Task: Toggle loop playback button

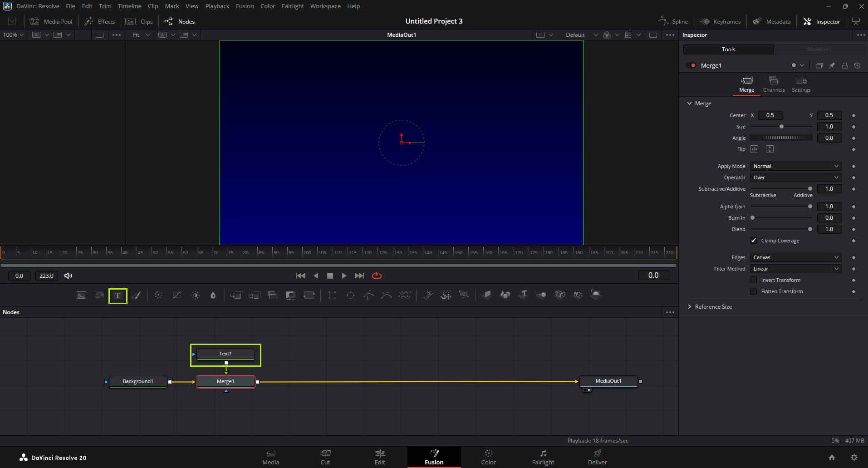Action: 377,276
